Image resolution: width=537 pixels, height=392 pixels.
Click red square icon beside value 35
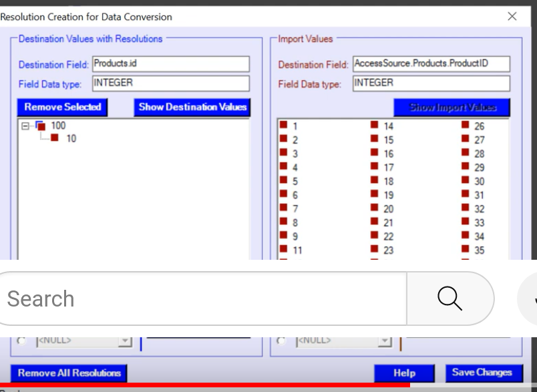(x=465, y=250)
